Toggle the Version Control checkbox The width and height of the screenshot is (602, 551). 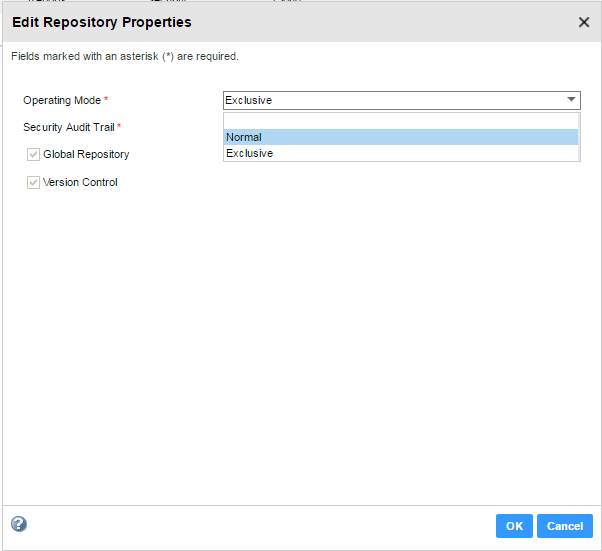tap(33, 182)
